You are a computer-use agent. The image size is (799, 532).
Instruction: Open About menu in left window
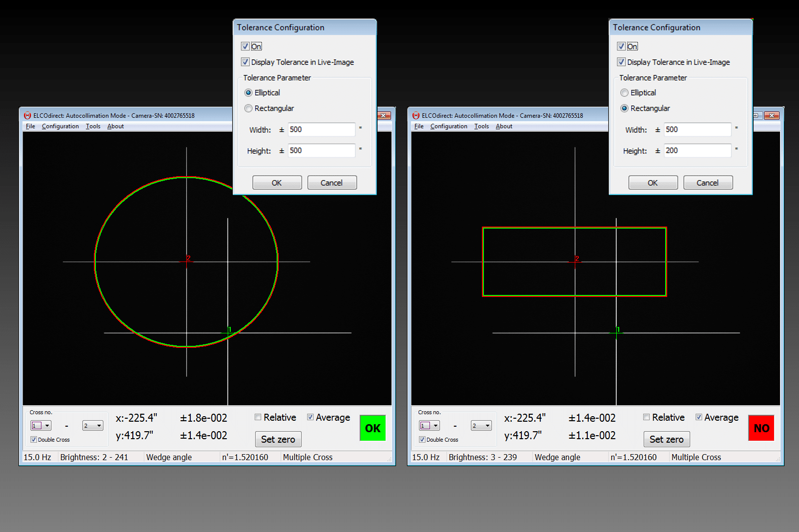[115, 126]
